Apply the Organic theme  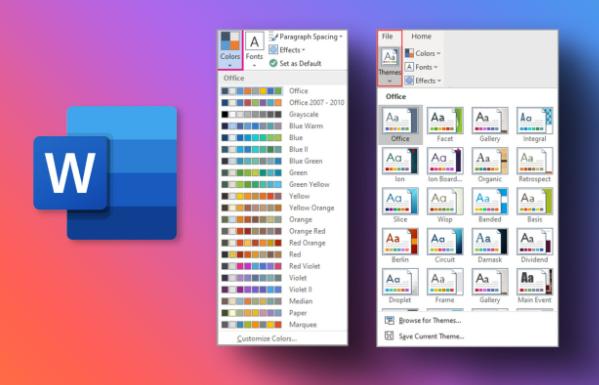click(490, 165)
